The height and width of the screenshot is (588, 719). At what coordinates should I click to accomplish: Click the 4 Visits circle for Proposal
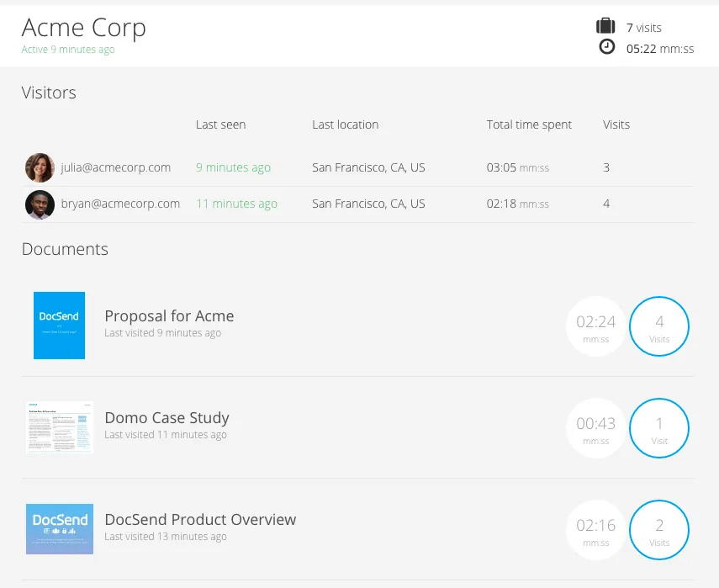point(659,326)
